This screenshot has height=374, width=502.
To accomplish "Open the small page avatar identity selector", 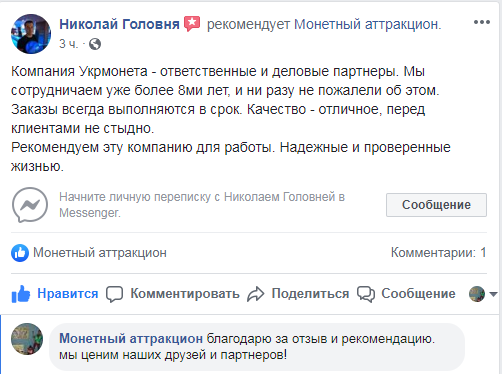I will pyautogui.click(x=477, y=294).
